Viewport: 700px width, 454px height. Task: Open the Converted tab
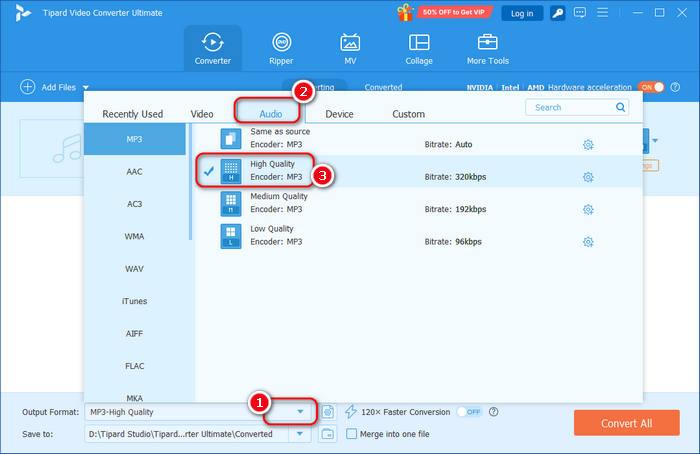[x=383, y=87]
